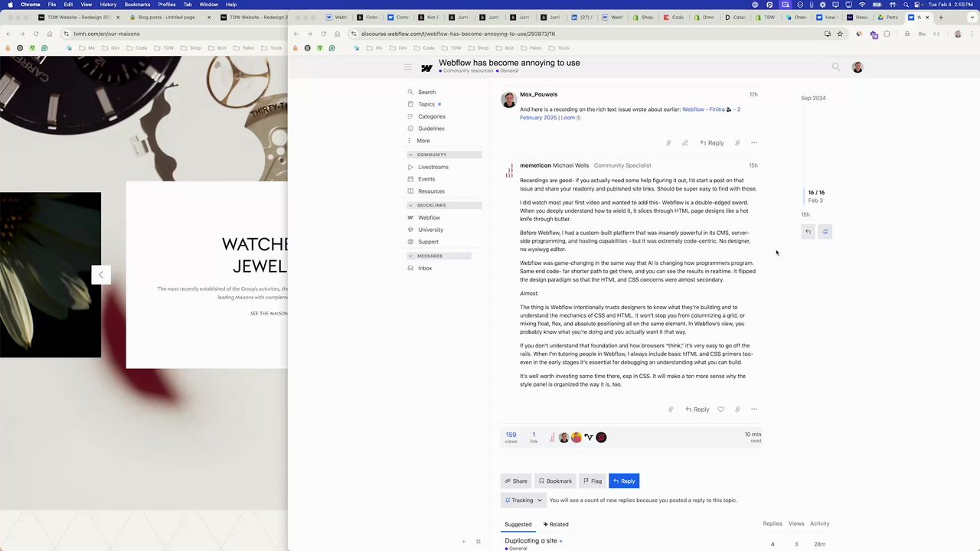The image size is (980, 551).
Task: Open the Bookmarks menu in macOS menu bar
Action: pos(137,5)
